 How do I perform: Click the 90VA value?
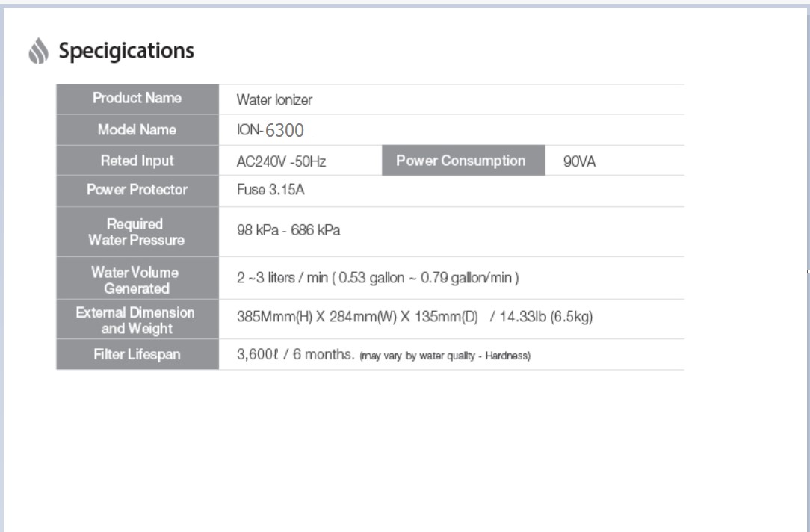[x=579, y=161]
